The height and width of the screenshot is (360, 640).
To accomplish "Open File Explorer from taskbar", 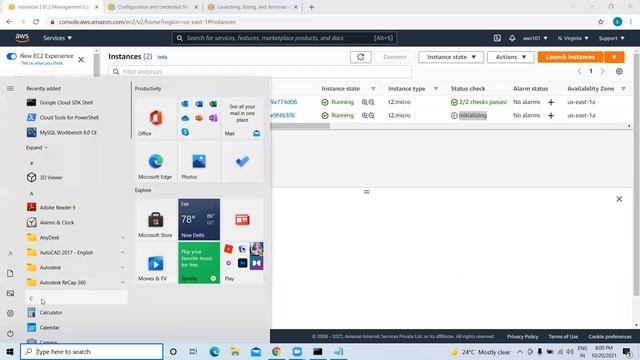I will (235, 351).
